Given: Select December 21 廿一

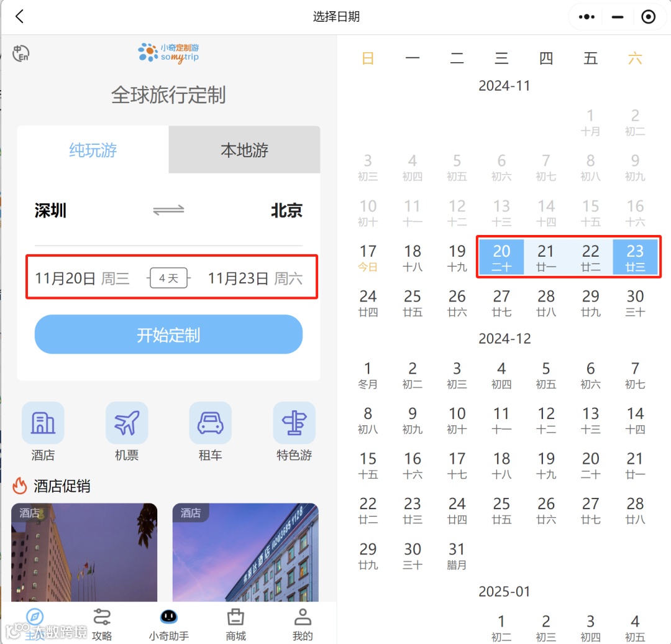Looking at the screenshot, I should (635, 465).
